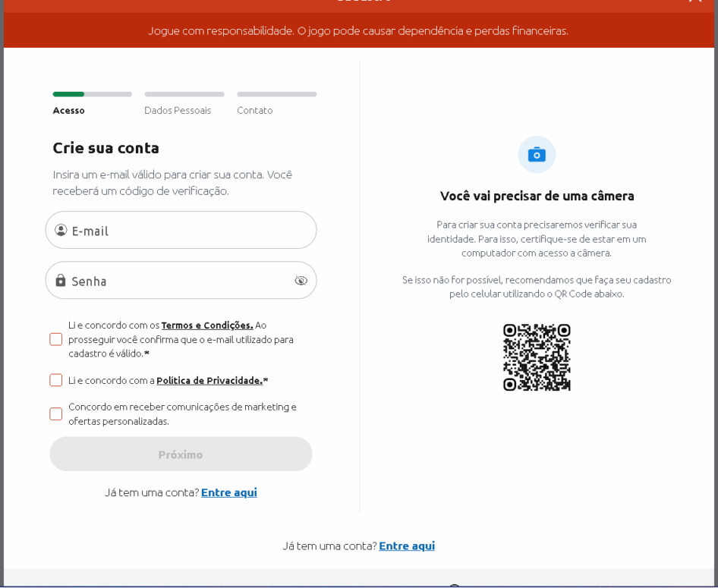This screenshot has height=588, width=718.
Task: Click Entre aqui link at the page bottom
Action: [407, 546]
